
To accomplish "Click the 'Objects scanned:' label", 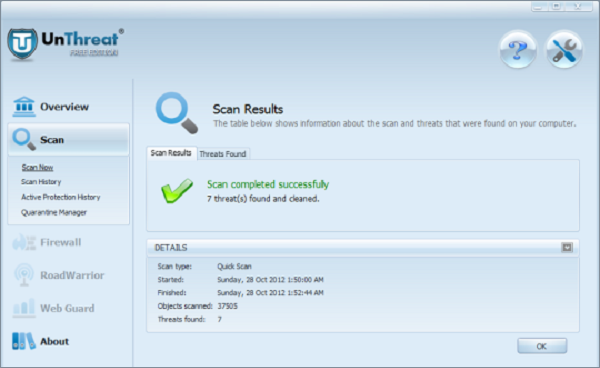I will 185,306.
